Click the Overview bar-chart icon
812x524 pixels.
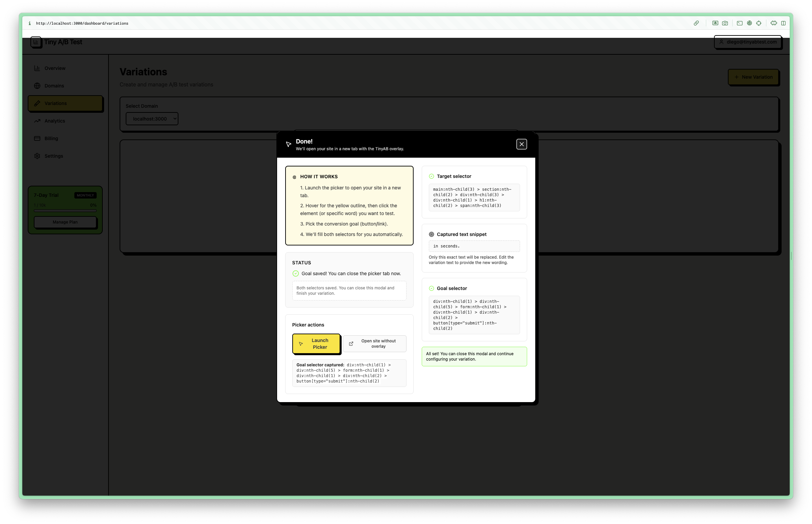[x=37, y=68]
